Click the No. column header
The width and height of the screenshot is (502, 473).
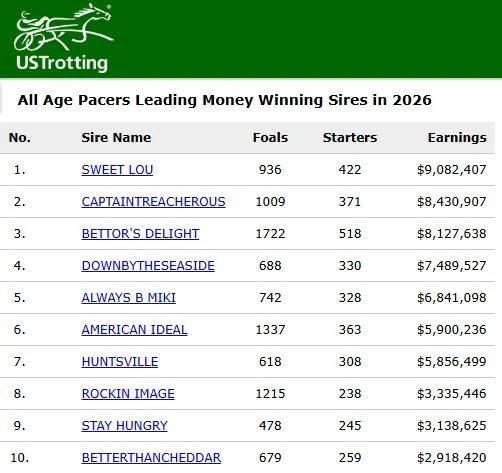coord(20,138)
